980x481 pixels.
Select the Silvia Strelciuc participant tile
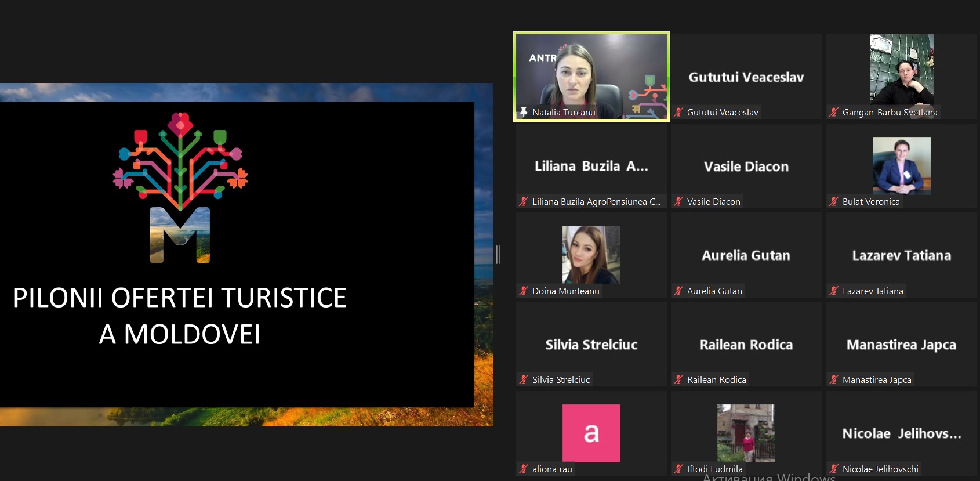(x=591, y=345)
